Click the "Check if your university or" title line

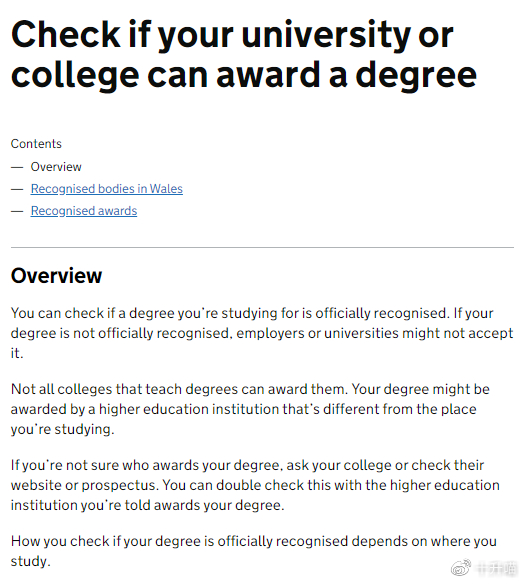[x=232, y=35]
